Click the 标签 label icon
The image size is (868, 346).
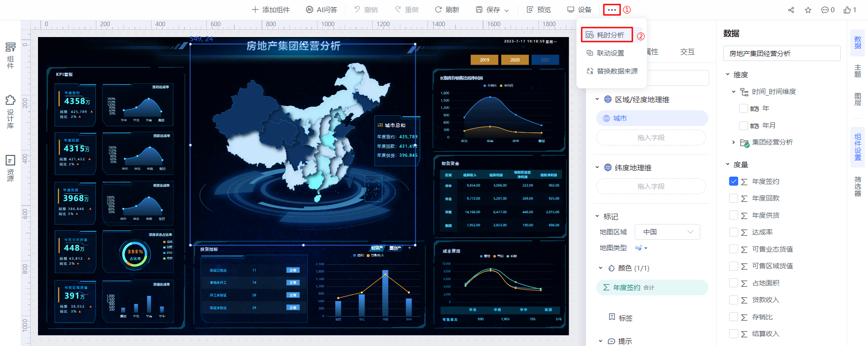click(612, 317)
